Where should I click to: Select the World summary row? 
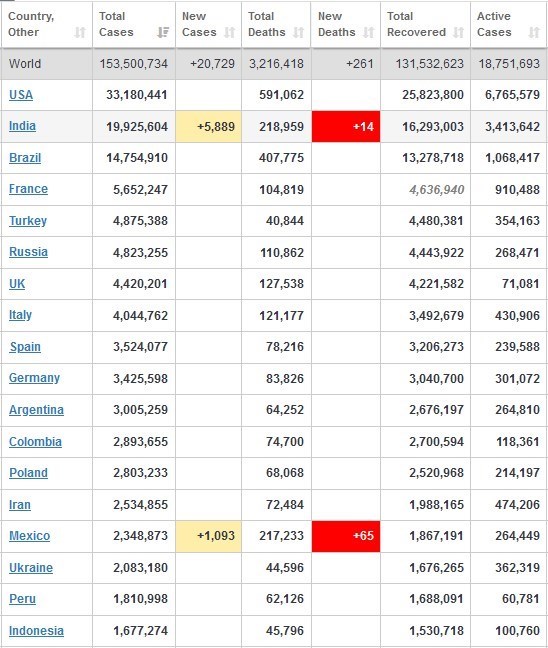[x=274, y=64]
